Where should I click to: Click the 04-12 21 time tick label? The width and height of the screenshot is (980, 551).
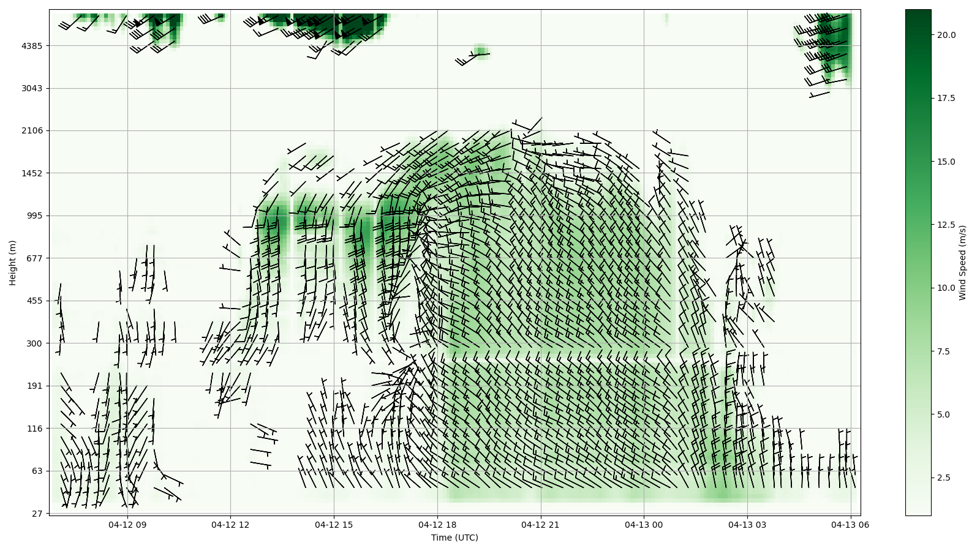(x=540, y=525)
